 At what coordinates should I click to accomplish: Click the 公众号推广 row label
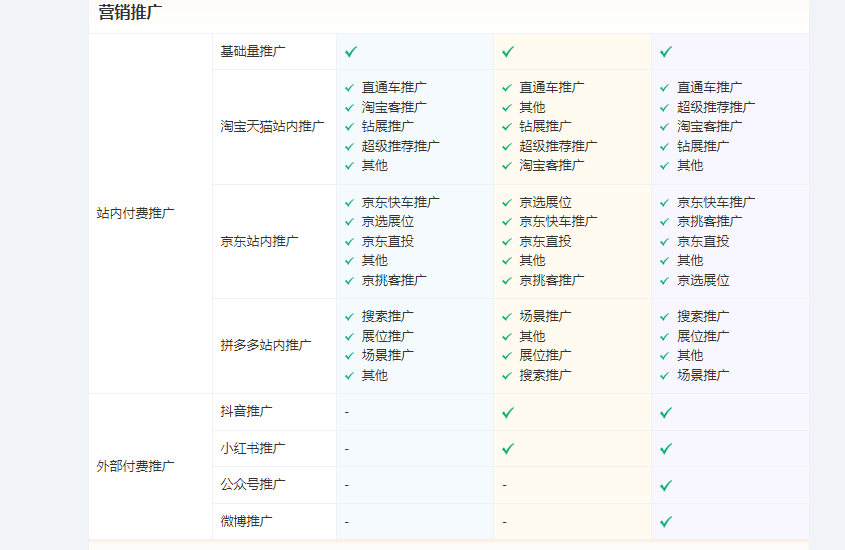pos(253,484)
